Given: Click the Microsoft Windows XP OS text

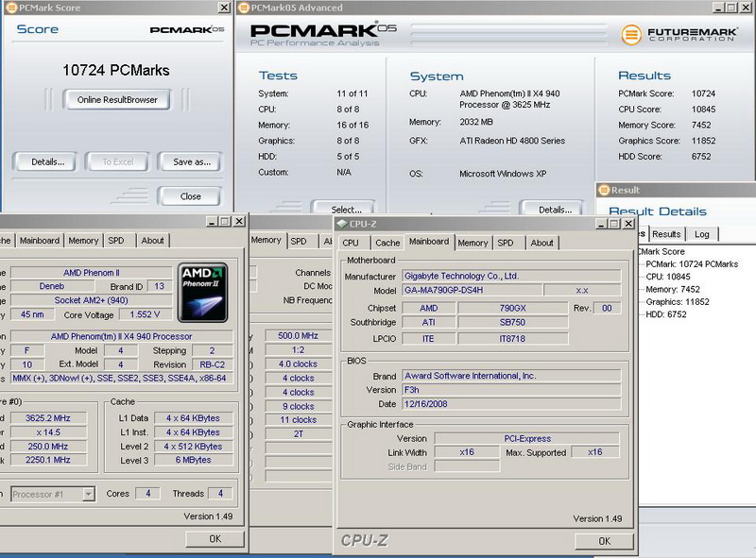Looking at the screenshot, I should tap(503, 174).
